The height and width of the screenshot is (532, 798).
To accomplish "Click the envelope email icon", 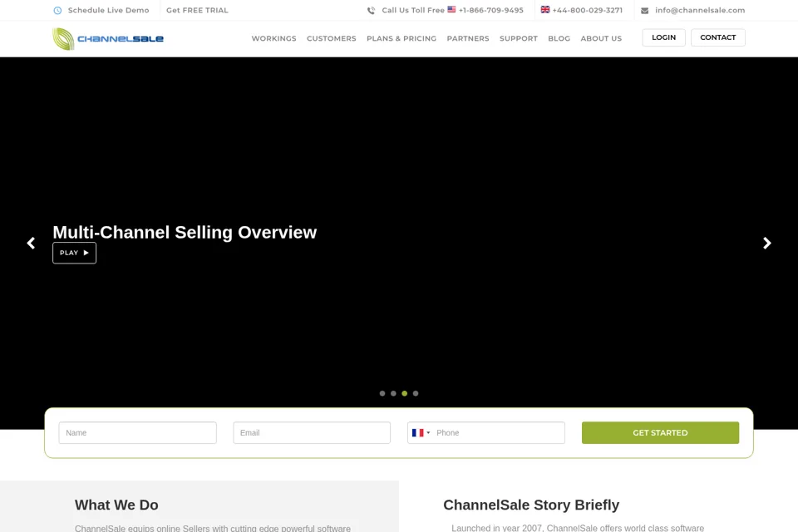I will [x=644, y=10].
